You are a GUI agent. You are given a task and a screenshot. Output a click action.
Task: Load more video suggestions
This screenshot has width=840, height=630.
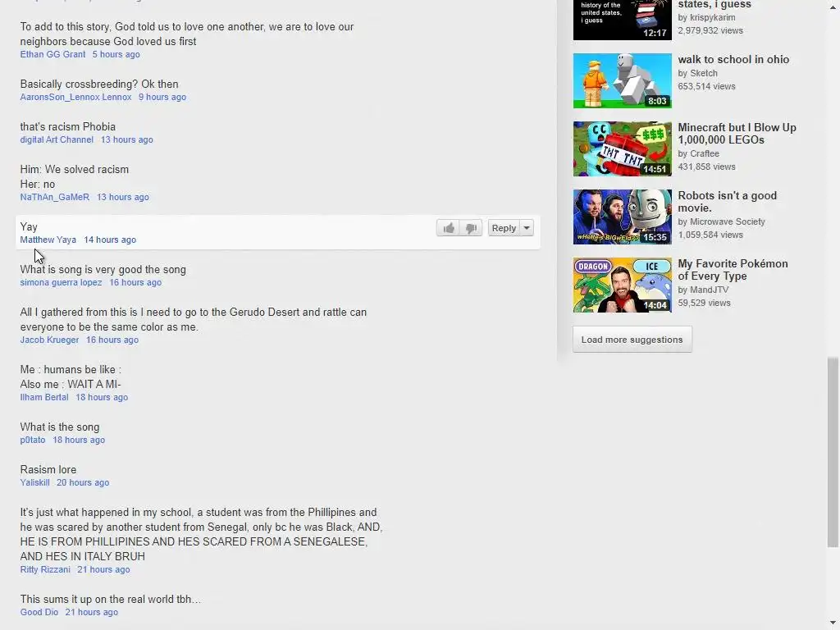coord(632,340)
